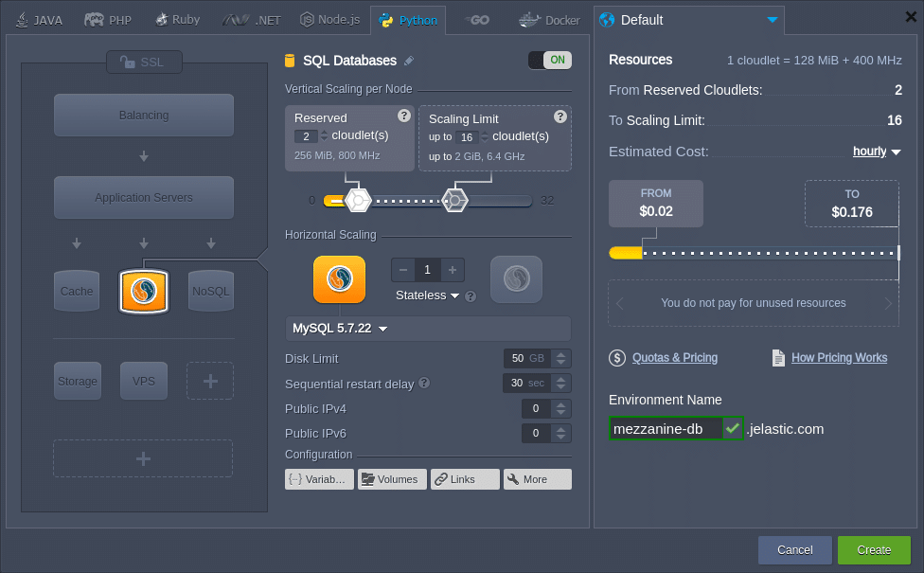Show next pricing tip with right arrow

(x=888, y=304)
